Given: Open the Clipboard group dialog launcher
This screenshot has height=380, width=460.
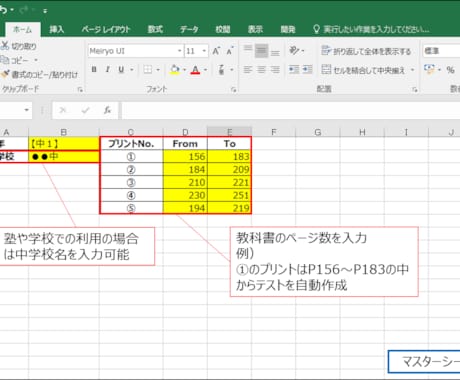Looking at the screenshot, I should (80, 89).
